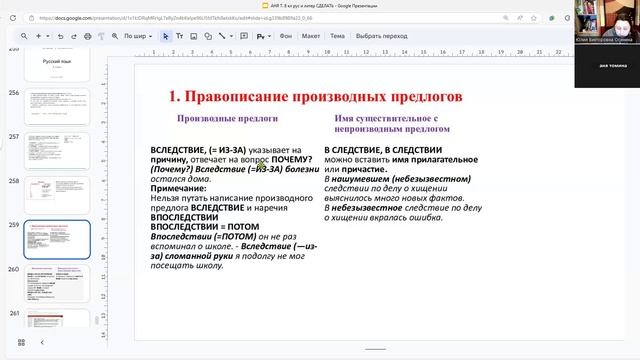Viewport: 640px width, 360px height.
Task: Click the search menus magnifier icon
Action: point(24,36)
